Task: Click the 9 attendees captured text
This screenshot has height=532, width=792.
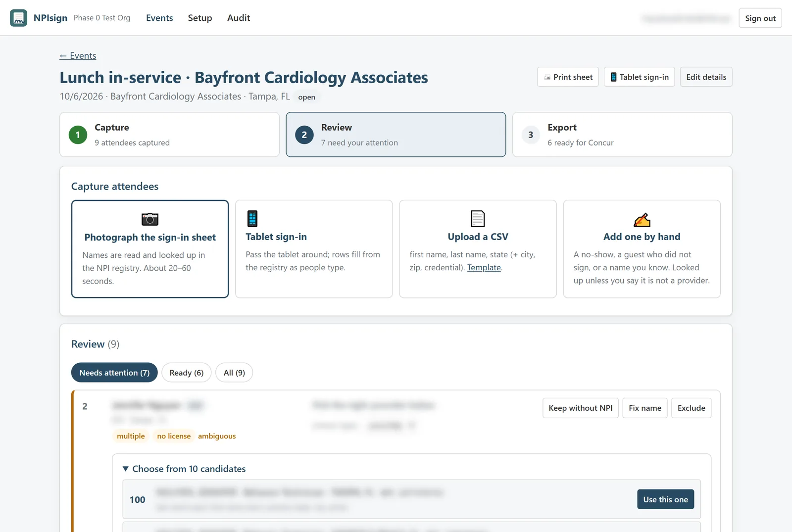Action: pyautogui.click(x=132, y=143)
